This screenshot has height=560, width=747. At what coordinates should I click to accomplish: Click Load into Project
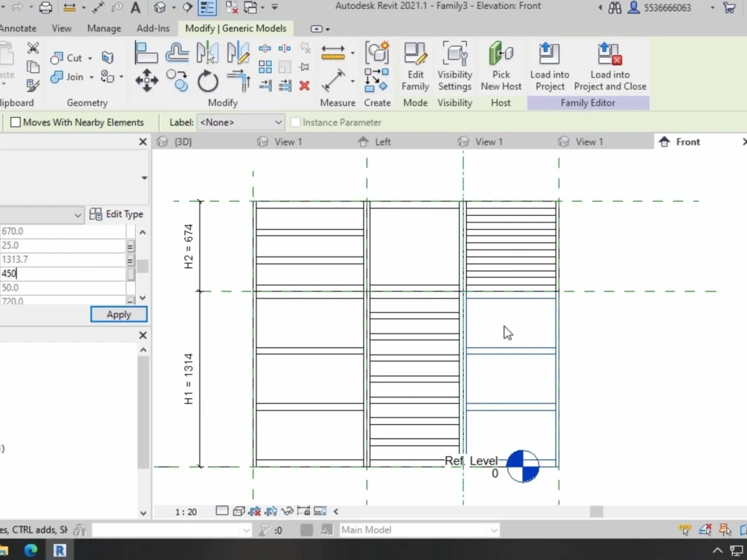550,67
